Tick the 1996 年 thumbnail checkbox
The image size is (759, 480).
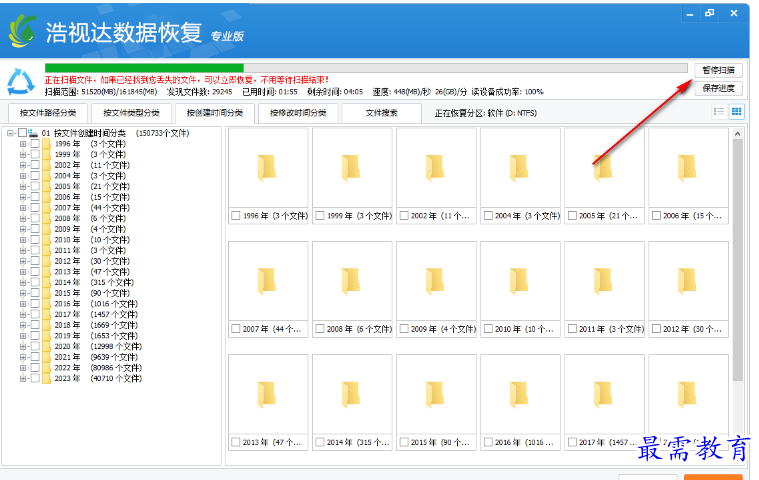point(236,216)
